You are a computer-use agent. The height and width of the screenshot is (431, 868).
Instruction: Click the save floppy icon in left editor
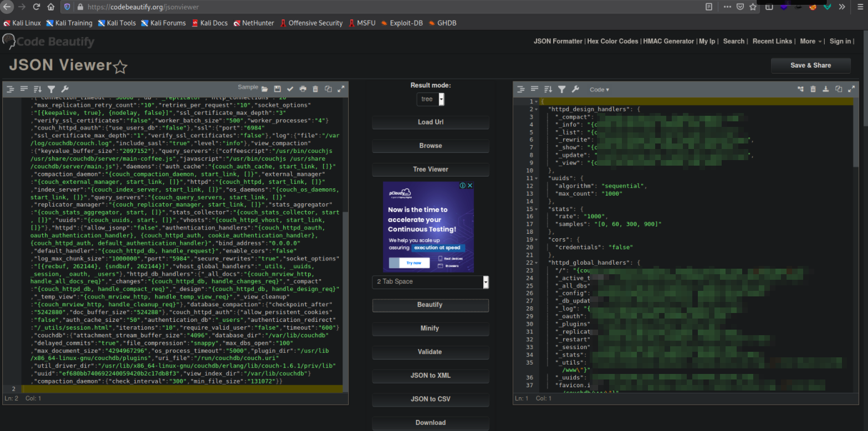[277, 89]
